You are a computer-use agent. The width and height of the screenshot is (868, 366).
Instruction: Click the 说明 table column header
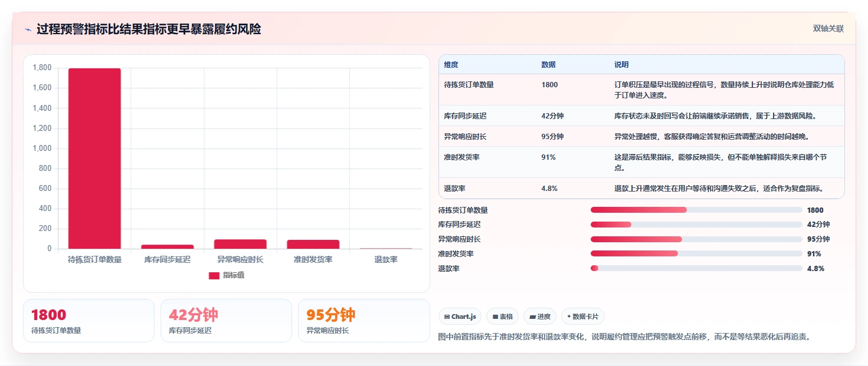point(621,65)
